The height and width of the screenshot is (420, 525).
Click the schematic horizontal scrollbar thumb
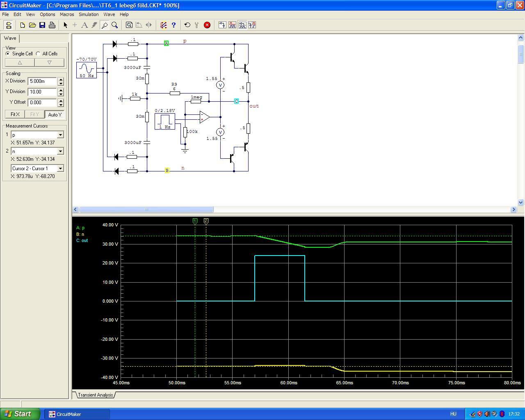146,210
